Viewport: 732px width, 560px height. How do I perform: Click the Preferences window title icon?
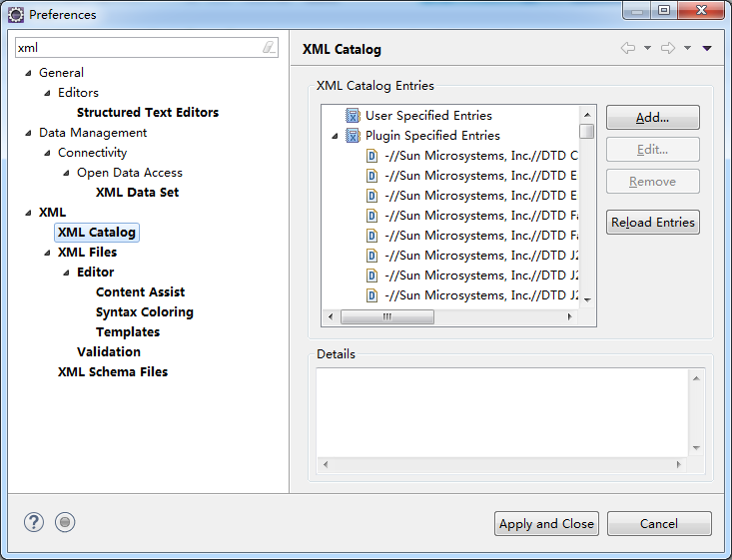[x=16, y=15]
